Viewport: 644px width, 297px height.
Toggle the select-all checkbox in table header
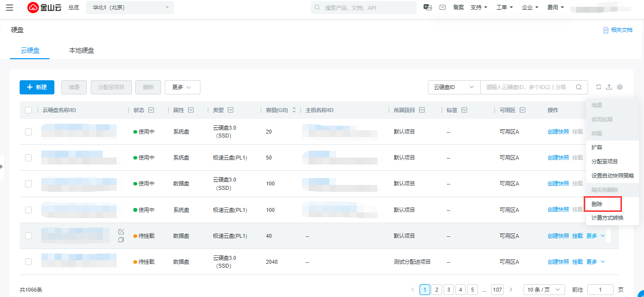[28, 110]
